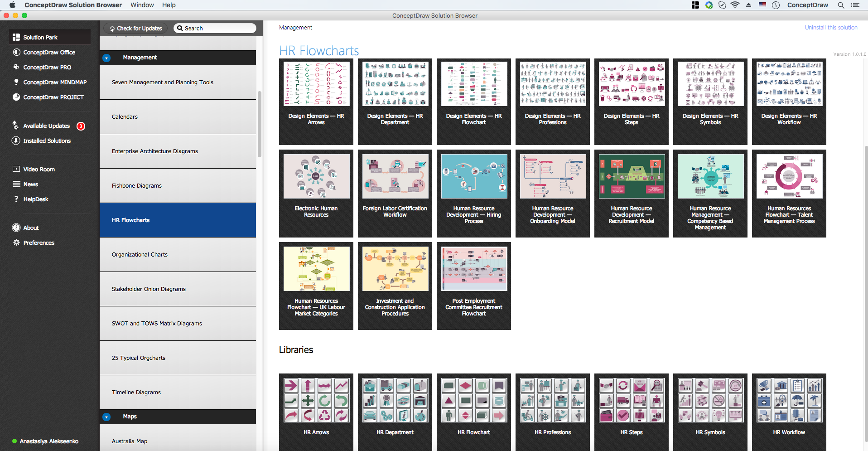Screen dimensions: 868x451
Task: Select Stakeholder Onion Diagrams solution
Action: point(178,289)
